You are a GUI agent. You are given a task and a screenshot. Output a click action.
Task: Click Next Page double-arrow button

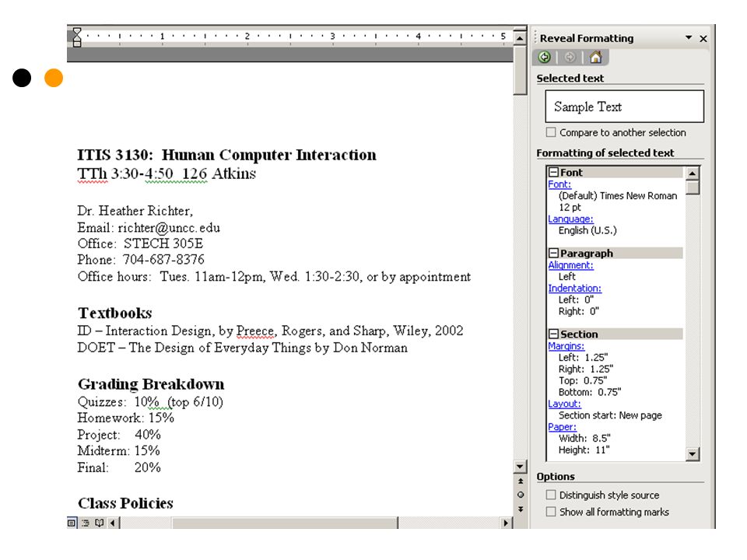pos(521,509)
